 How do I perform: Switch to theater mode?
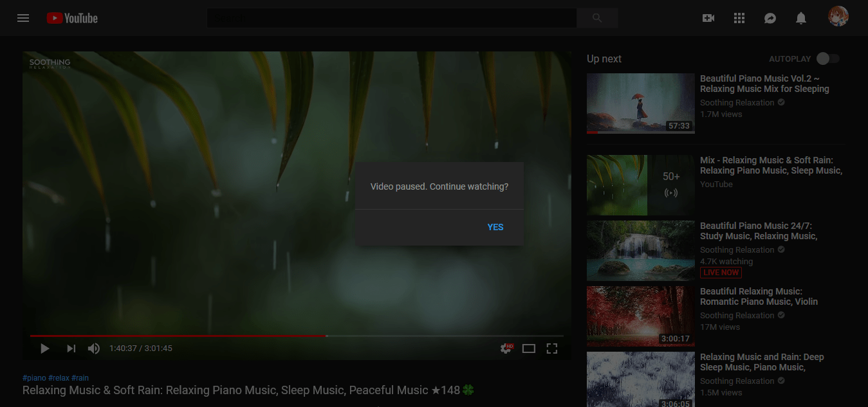pos(528,348)
